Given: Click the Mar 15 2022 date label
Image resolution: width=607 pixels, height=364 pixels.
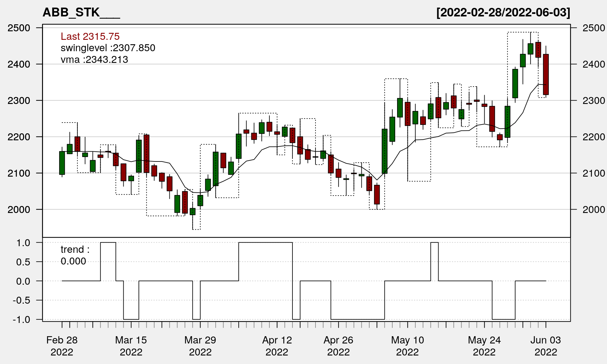Looking at the screenshot, I should (131, 346).
